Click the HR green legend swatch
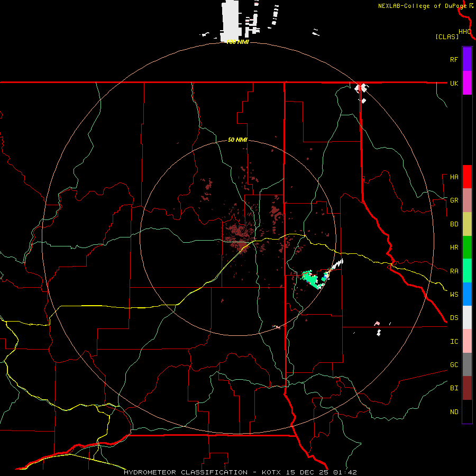 (x=467, y=247)
